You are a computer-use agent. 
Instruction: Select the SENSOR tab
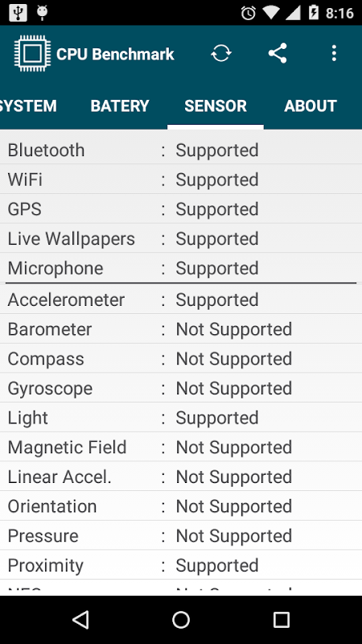click(216, 106)
